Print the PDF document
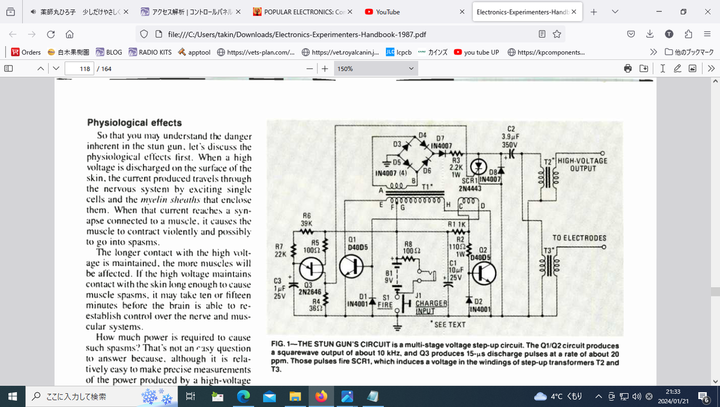Screen dimensions: 720x407 (x=628, y=68)
